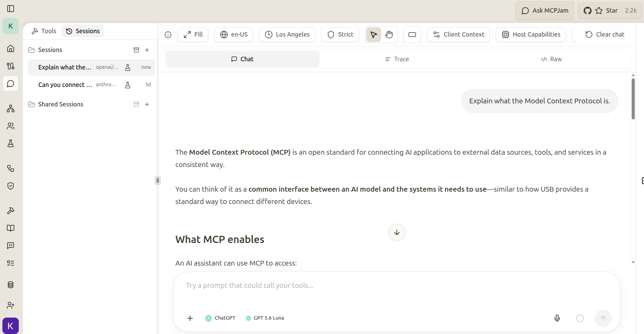The width and height of the screenshot is (644, 334).
Task: Open the GPT 5.6 Luna model selector
Action: pos(265,318)
